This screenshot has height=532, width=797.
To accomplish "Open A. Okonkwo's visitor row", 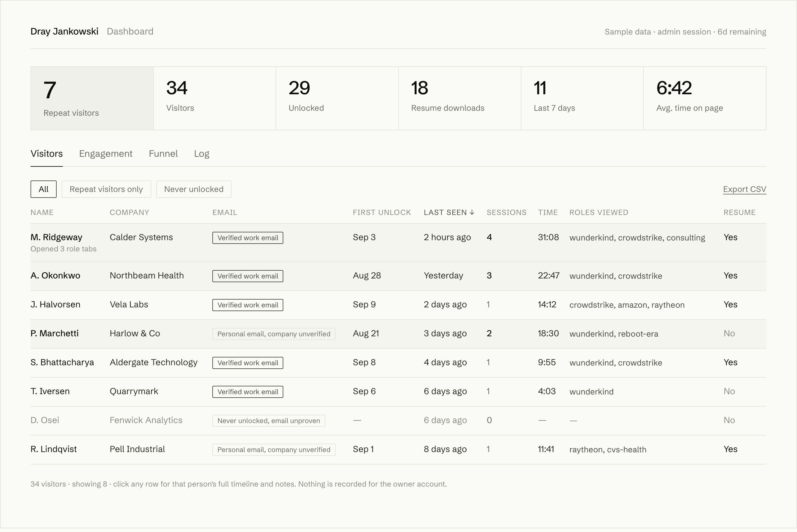I will 398,276.
